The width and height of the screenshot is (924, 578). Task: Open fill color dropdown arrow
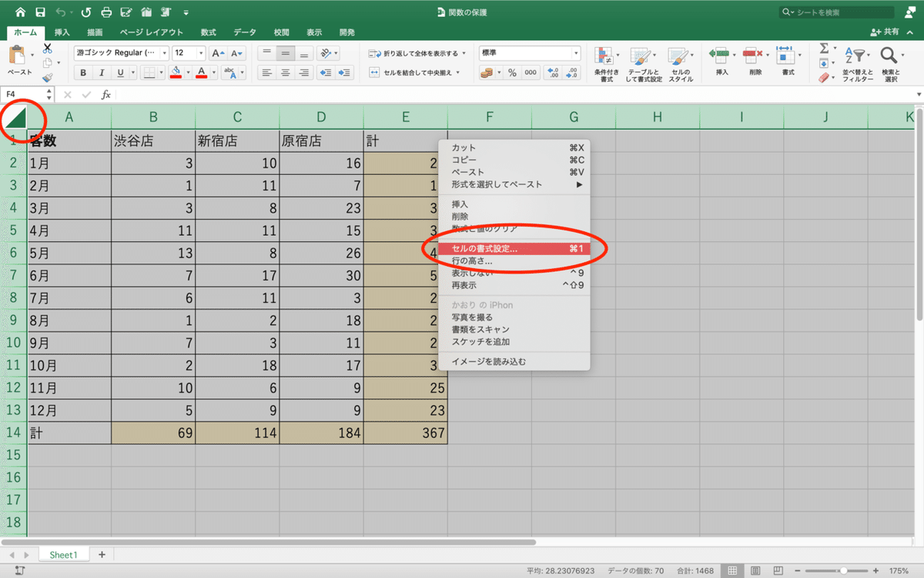[187, 73]
